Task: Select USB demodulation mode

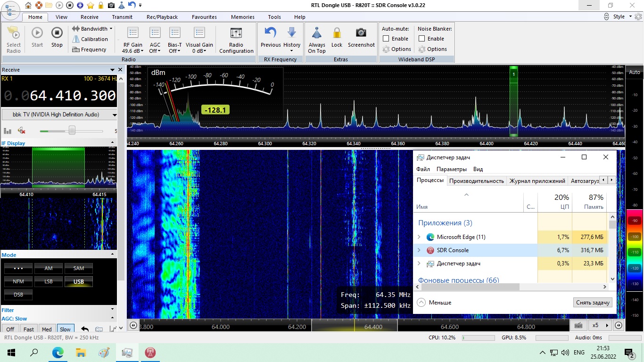Action: (79, 281)
